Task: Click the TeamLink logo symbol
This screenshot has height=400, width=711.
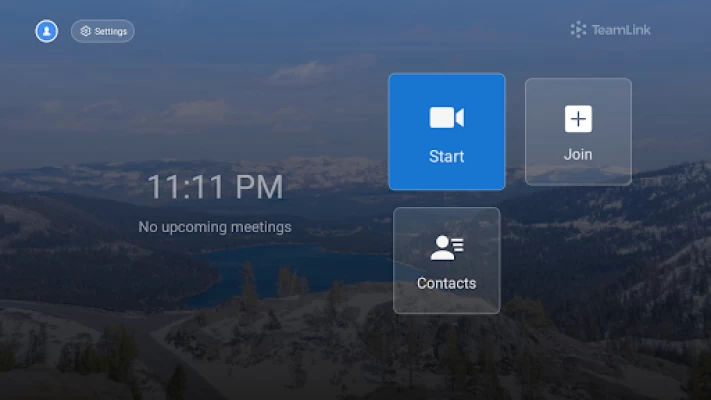Action: [x=578, y=30]
